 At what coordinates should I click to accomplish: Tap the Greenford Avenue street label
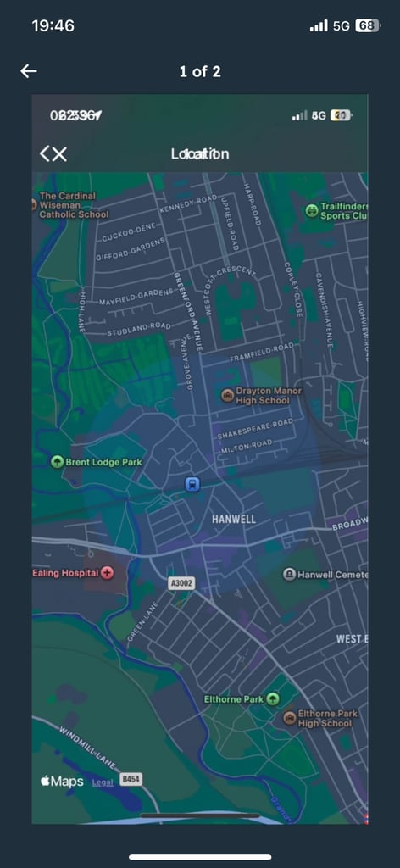[x=188, y=311]
